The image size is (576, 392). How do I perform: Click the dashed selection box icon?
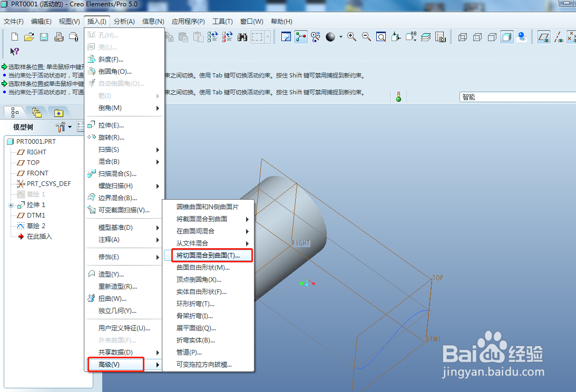point(257,37)
